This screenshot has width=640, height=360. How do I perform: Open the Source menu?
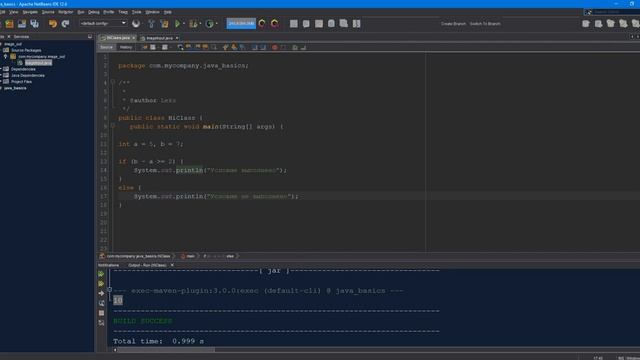click(x=48, y=12)
